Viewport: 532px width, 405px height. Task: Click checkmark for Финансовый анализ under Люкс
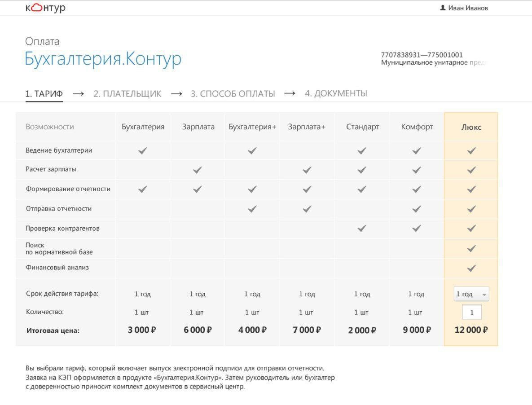pyautogui.click(x=471, y=269)
